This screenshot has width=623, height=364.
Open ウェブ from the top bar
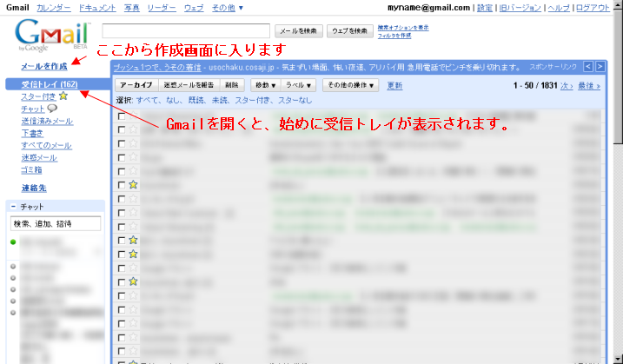point(194,8)
